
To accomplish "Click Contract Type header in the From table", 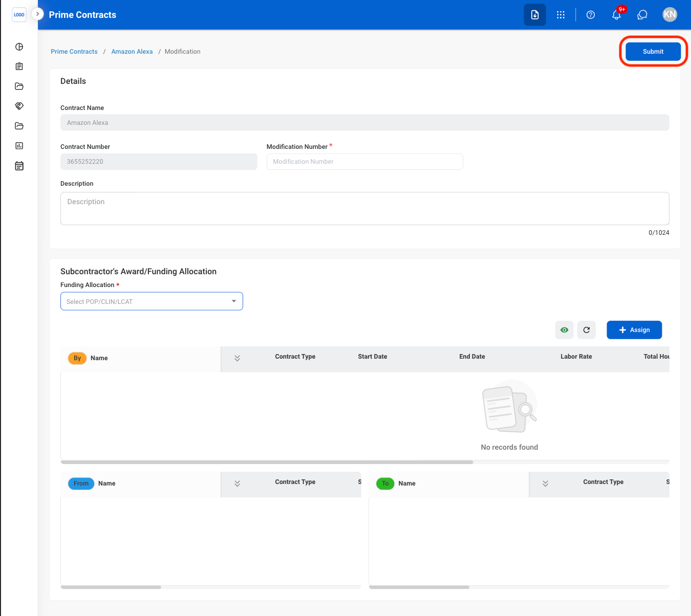I will coord(295,482).
